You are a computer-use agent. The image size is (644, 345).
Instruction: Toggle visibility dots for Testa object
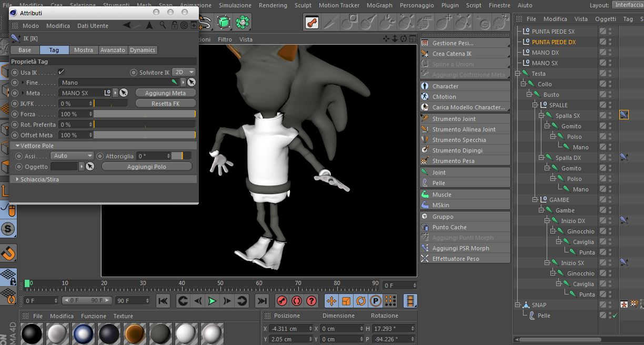pos(610,74)
